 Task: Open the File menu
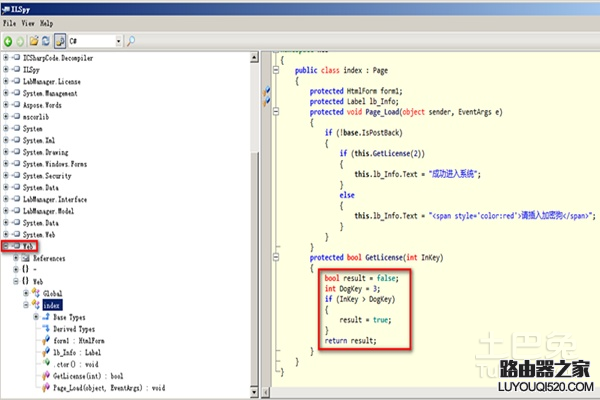9,23
